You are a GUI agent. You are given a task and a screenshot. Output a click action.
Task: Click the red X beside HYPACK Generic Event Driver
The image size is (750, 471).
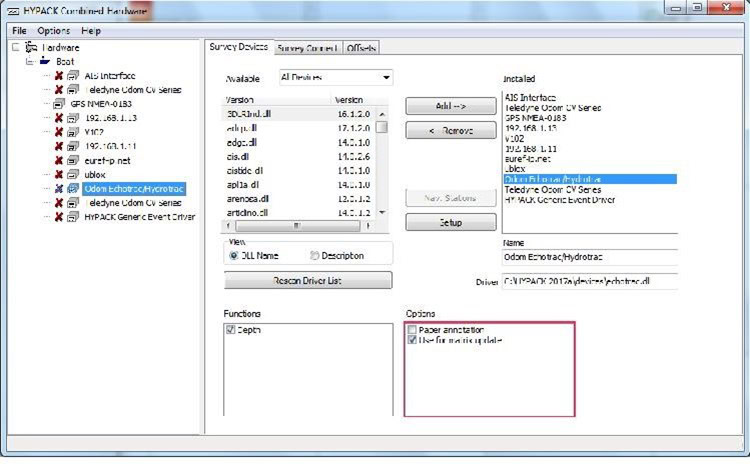pos(59,217)
